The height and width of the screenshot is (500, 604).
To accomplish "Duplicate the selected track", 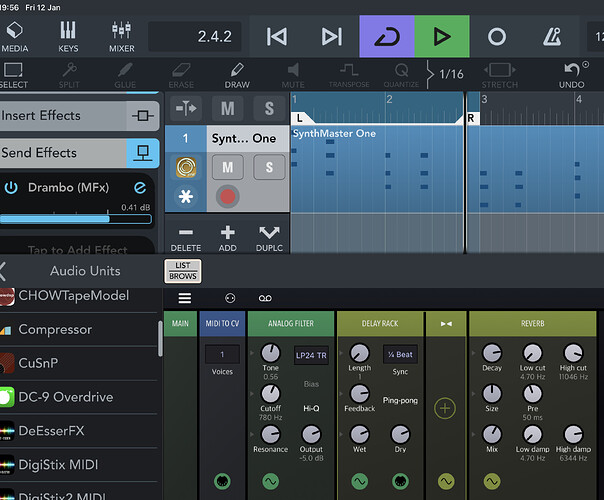I will [x=269, y=238].
